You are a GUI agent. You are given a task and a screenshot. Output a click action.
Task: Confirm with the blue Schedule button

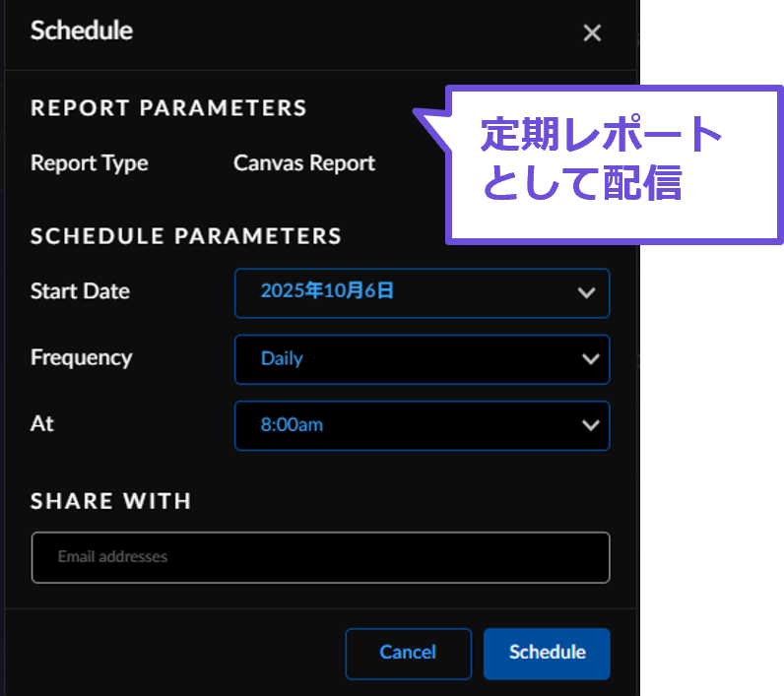[x=547, y=653]
